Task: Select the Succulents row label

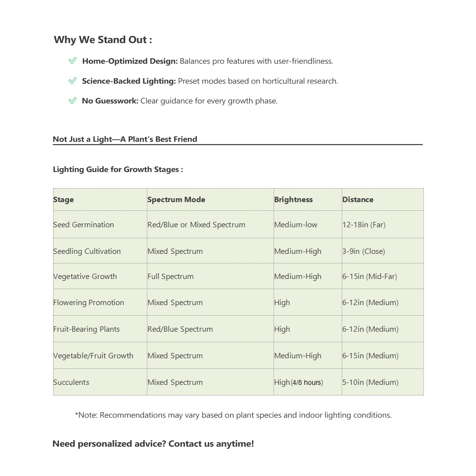Action: point(71,382)
